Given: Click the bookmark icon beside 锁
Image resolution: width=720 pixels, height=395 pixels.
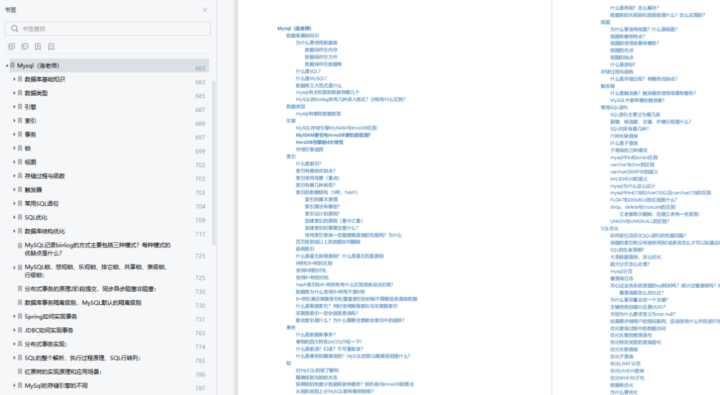Looking at the screenshot, I should click(x=20, y=148).
